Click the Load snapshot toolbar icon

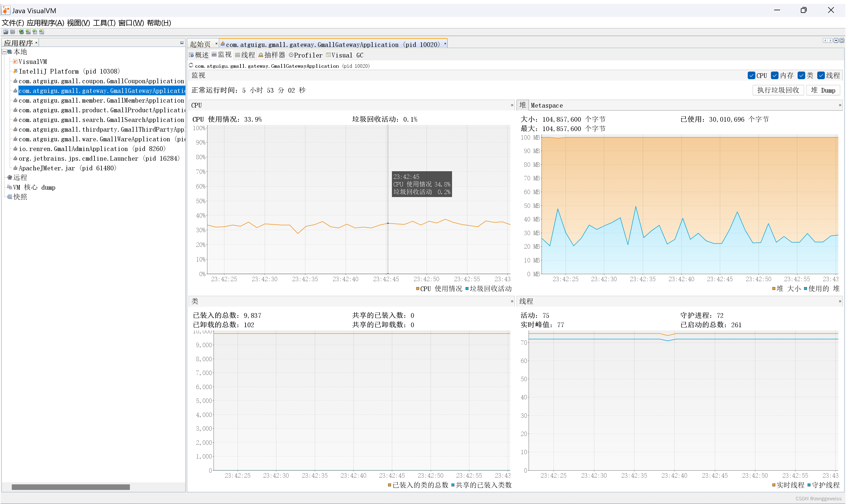pyautogui.click(x=6, y=32)
